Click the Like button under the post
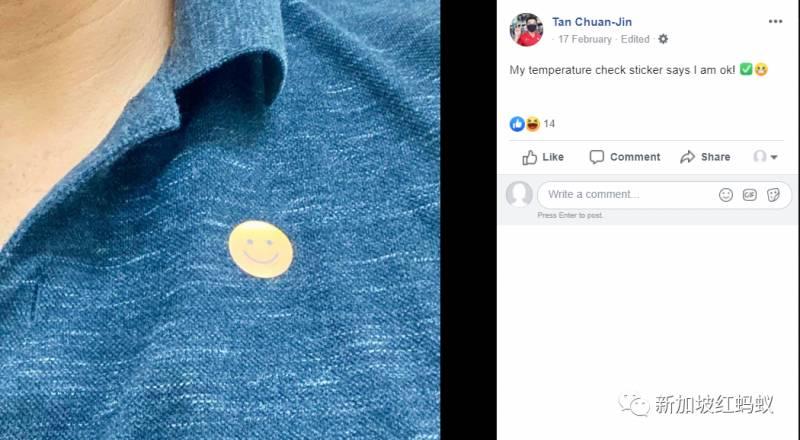Screen dimensions: 800x440 pos(543,157)
